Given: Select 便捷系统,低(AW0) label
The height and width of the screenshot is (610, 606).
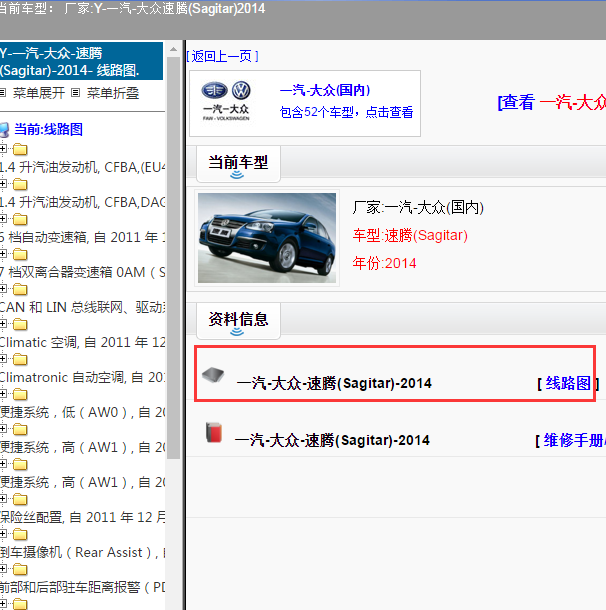Looking at the screenshot, I should click(x=82, y=412).
